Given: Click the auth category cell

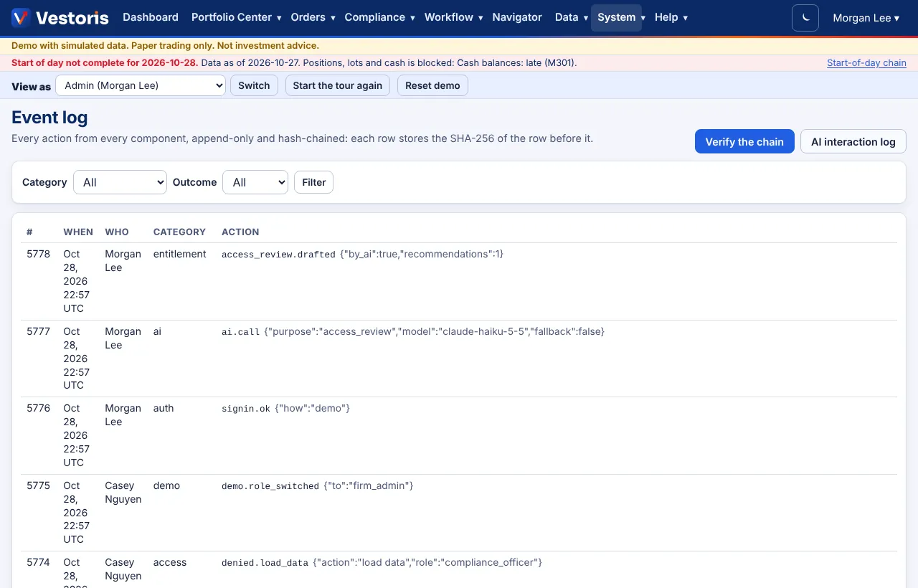Looking at the screenshot, I should click(x=164, y=408).
